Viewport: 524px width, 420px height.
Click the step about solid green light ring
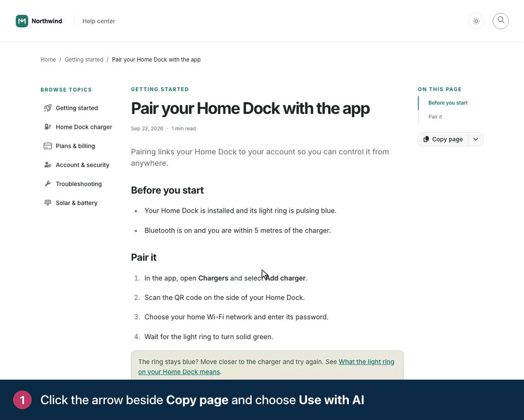tap(209, 337)
